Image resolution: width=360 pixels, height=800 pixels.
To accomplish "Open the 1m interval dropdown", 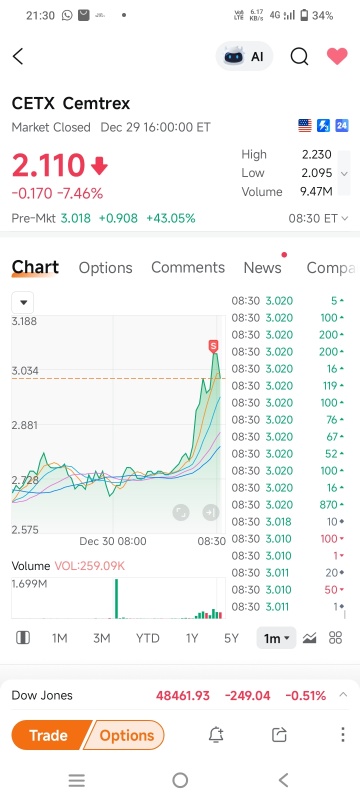I will point(276,638).
